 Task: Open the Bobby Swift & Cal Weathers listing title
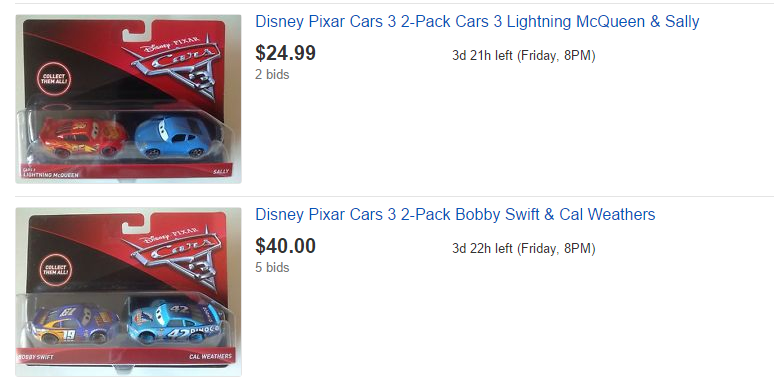pyautogui.click(x=455, y=215)
